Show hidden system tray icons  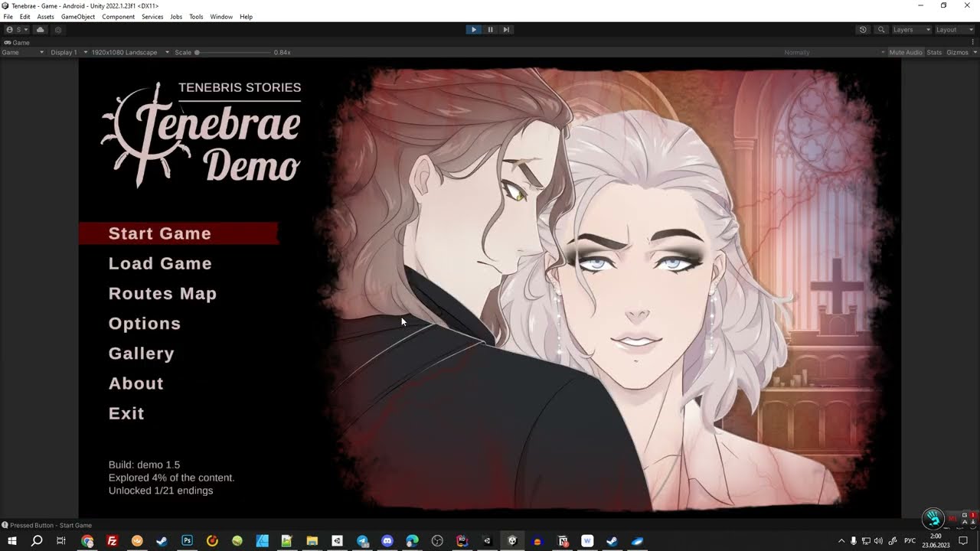click(841, 541)
